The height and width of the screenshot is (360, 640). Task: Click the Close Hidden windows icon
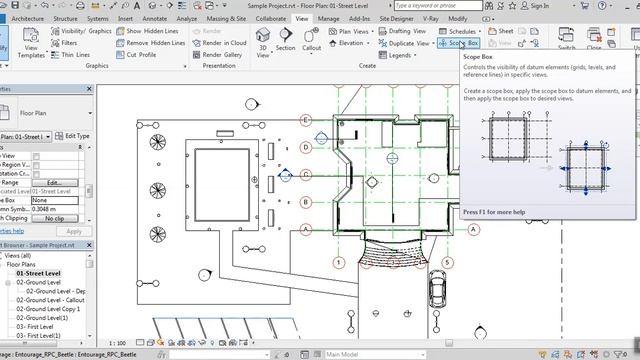[594, 35]
